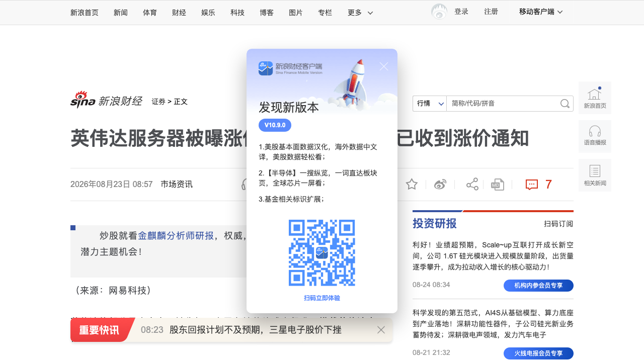
Task: Open the 财经 nav item
Action: [x=179, y=13]
